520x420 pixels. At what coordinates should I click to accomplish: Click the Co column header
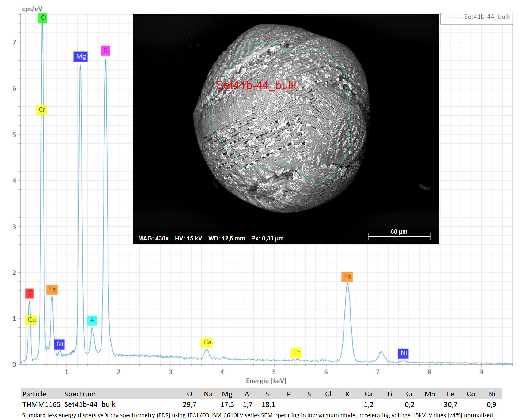[x=471, y=394]
